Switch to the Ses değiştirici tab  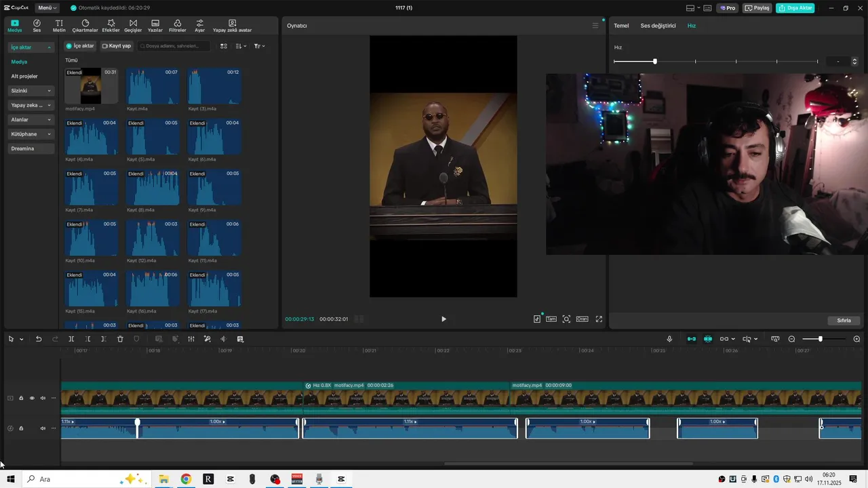658,26
